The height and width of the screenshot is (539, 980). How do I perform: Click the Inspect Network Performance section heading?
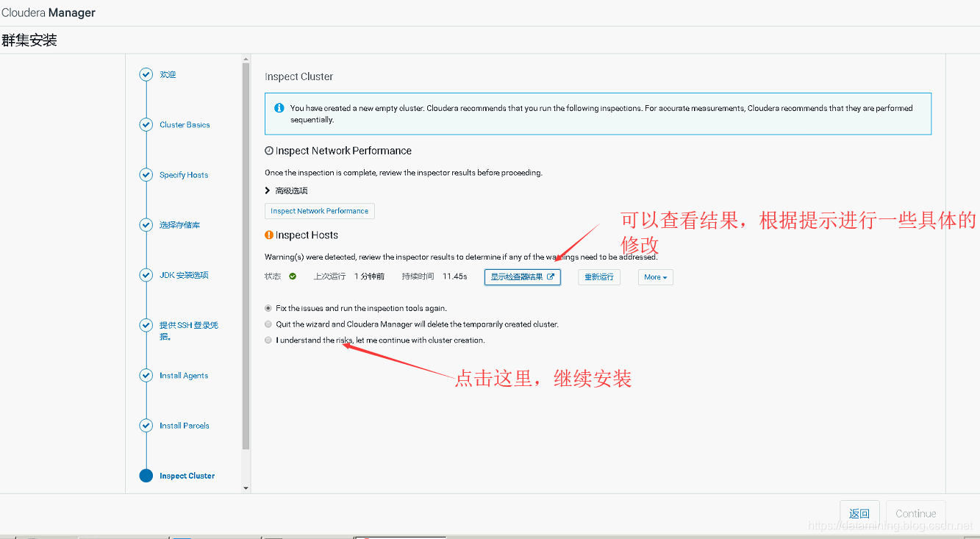343,151
